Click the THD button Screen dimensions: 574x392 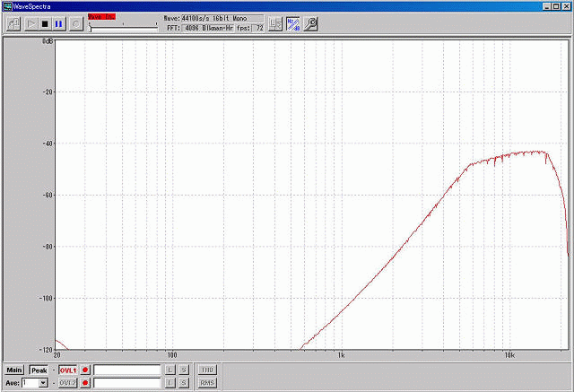tap(207, 370)
